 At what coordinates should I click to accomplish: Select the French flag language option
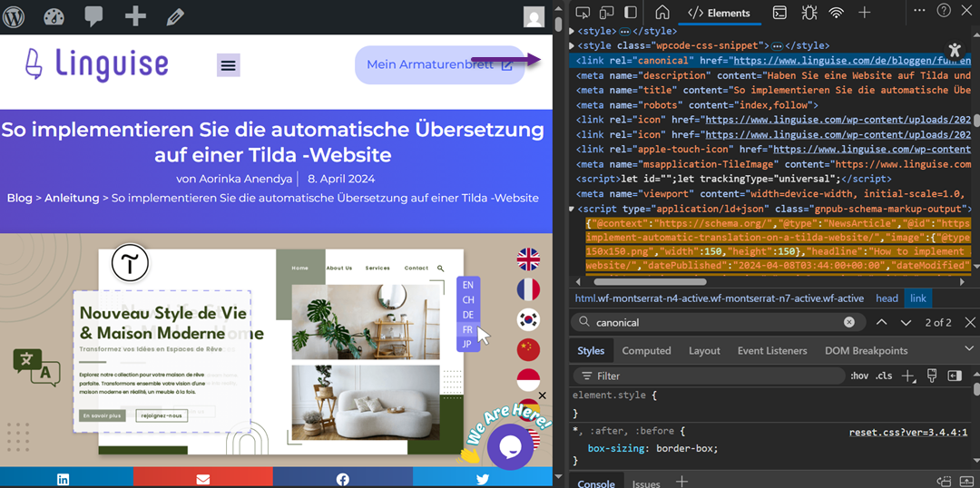[x=528, y=289]
